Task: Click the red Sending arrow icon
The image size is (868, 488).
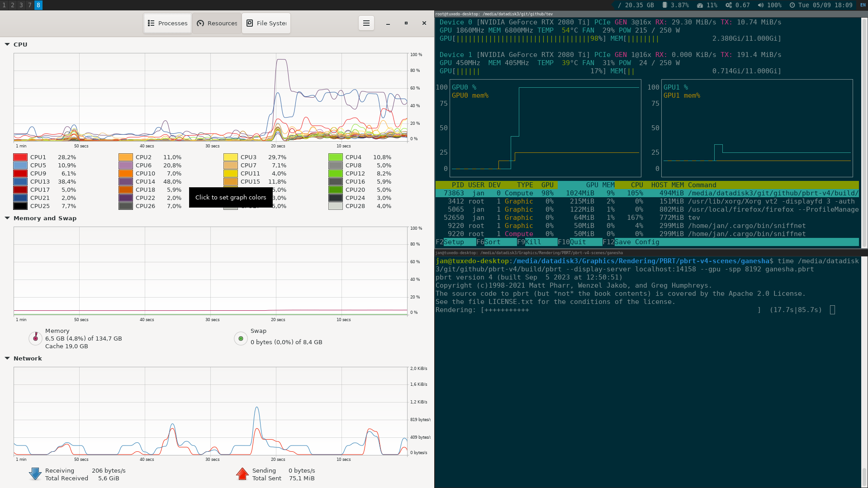Action: [x=242, y=474]
